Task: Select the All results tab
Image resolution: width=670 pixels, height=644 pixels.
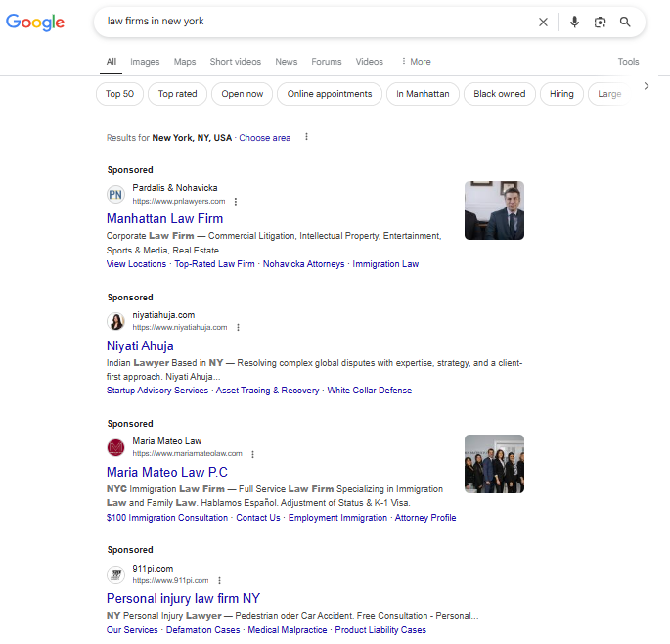Action: point(112,62)
